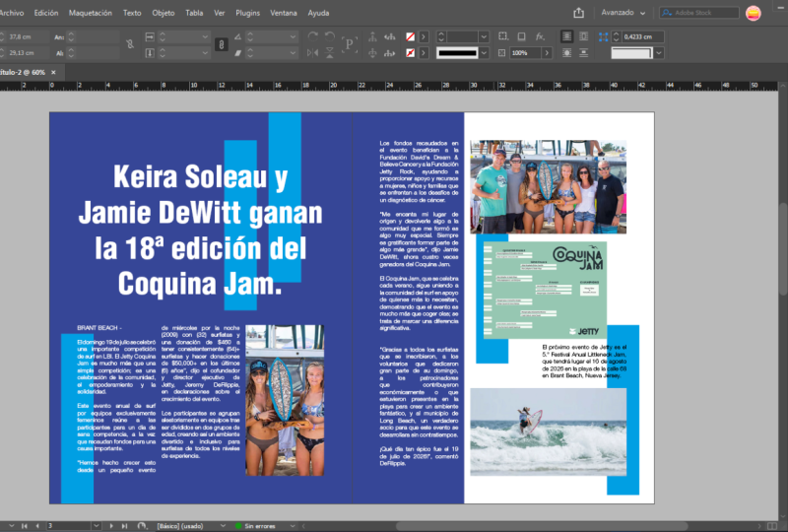The image size is (788, 532).
Task: Toggle constrain width and height proportions
Action: point(130,44)
